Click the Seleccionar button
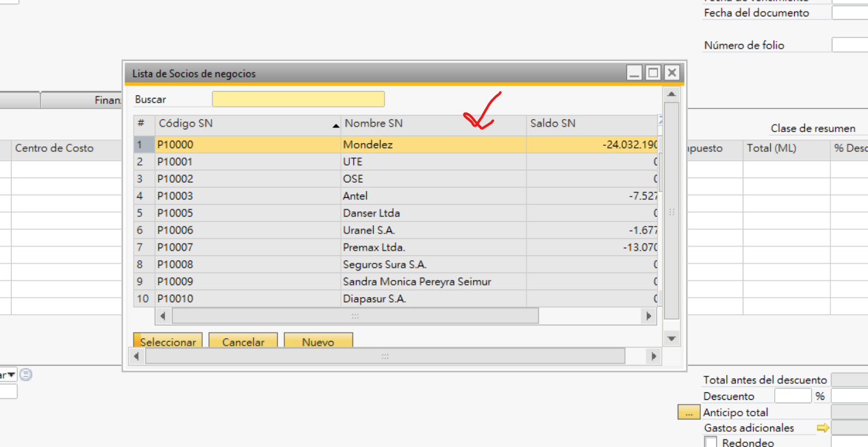 pyautogui.click(x=168, y=340)
